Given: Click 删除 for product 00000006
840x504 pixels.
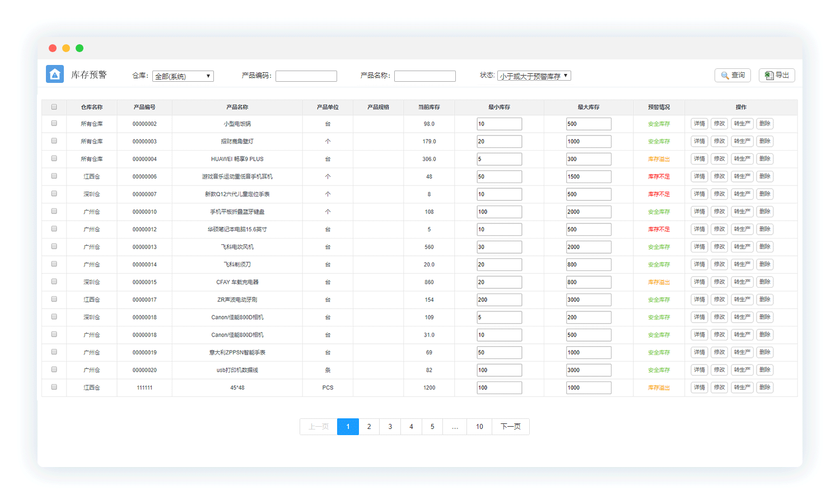Looking at the screenshot, I should [765, 176].
